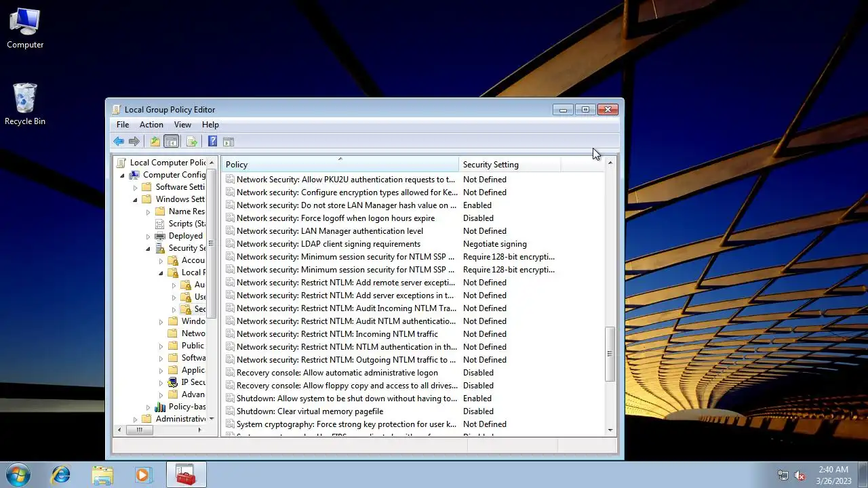Click the Local Computer Policy root icon
This screenshot has width=868, height=488.
click(121, 163)
